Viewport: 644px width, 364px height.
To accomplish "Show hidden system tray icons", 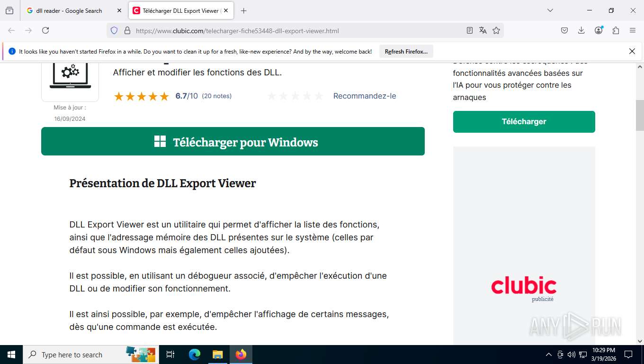I will click(x=549, y=355).
